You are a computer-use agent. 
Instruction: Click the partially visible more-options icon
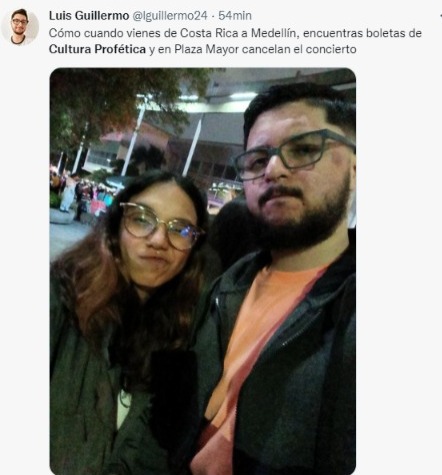[x=440, y=16]
